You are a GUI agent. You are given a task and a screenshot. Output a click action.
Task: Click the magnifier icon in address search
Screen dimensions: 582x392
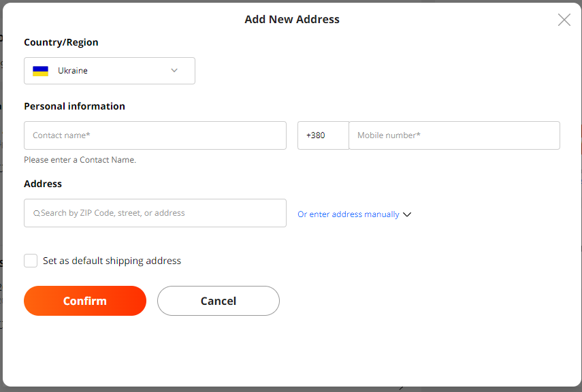36,214
